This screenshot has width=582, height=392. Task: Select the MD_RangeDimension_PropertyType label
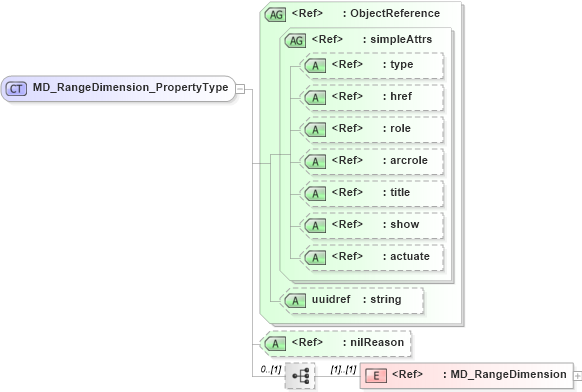[130, 87]
